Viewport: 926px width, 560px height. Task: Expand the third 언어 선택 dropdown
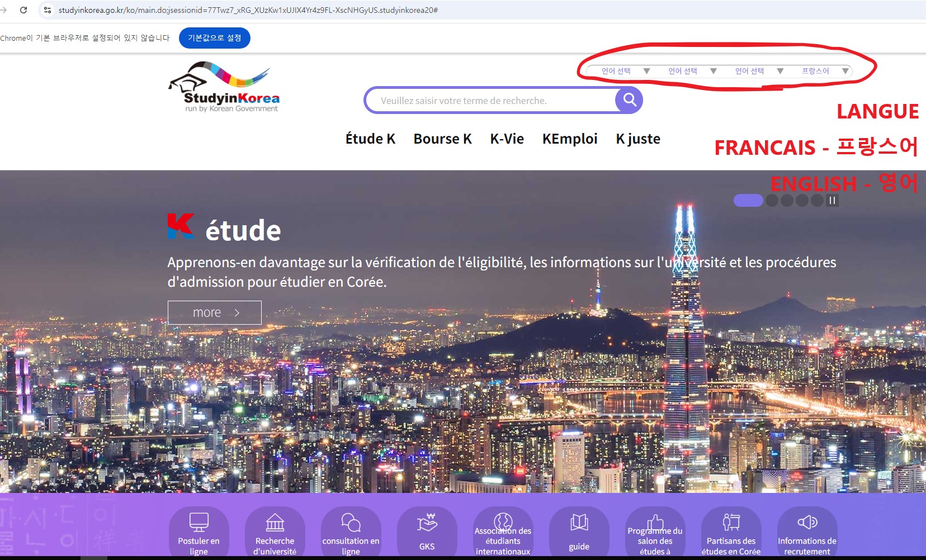[758, 71]
